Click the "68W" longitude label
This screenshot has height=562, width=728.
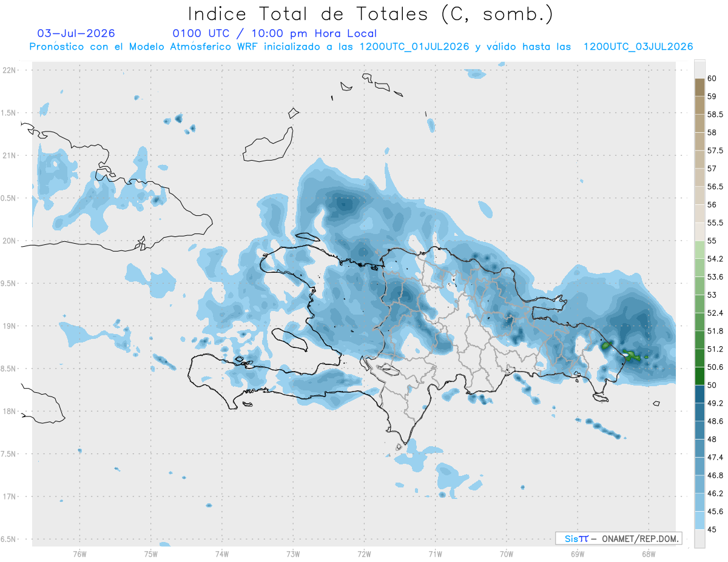[x=648, y=554]
